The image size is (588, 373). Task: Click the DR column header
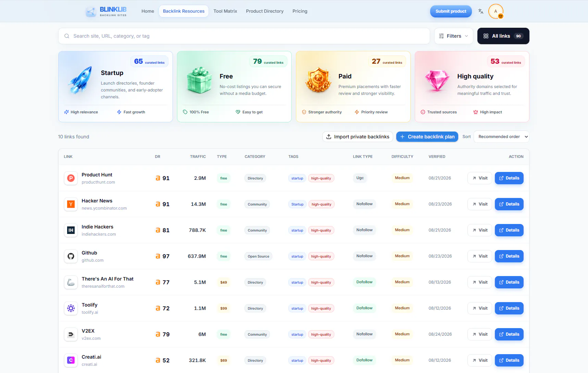point(158,157)
